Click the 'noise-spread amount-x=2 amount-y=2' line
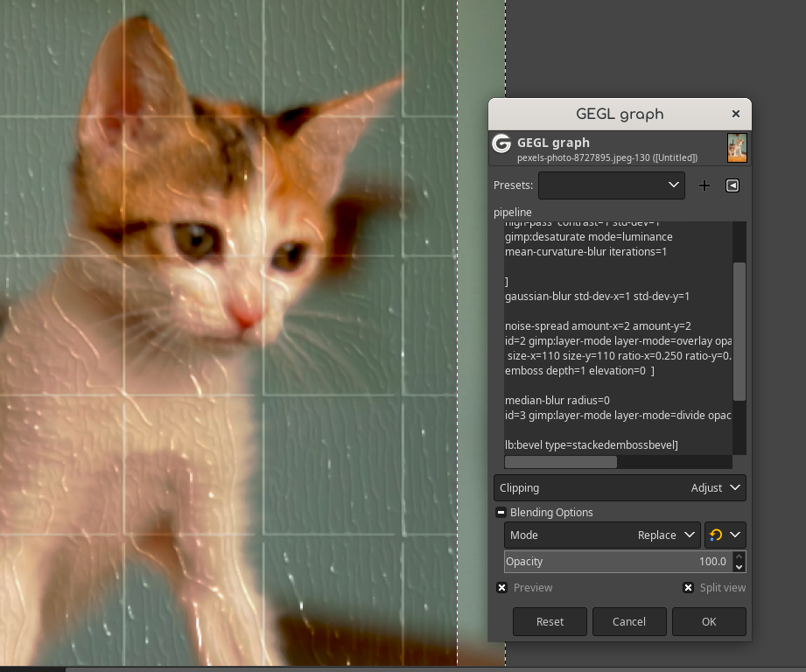This screenshot has height=672, width=806. point(598,325)
